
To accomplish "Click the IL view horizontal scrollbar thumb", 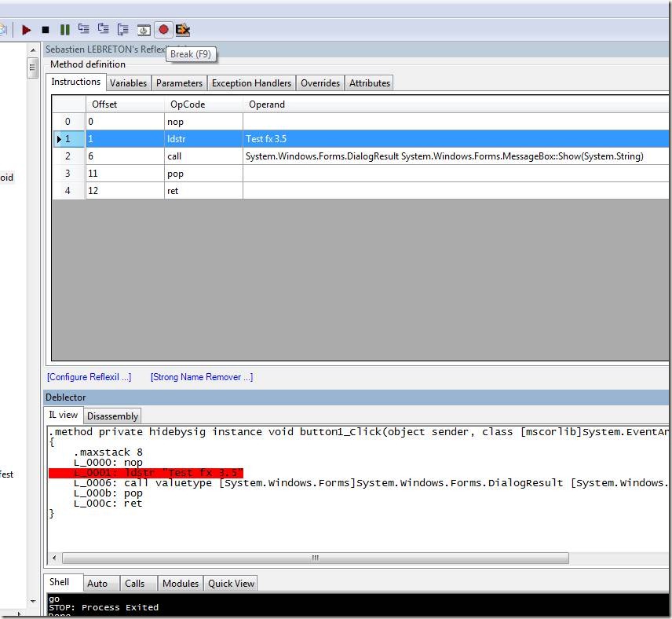I will pyautogui.click(x=316, y=558).
